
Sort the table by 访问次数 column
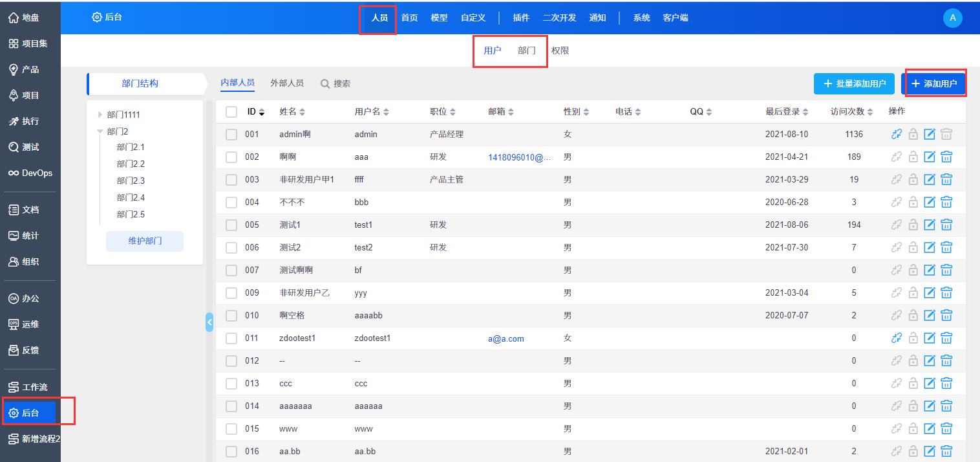point(852,112)
